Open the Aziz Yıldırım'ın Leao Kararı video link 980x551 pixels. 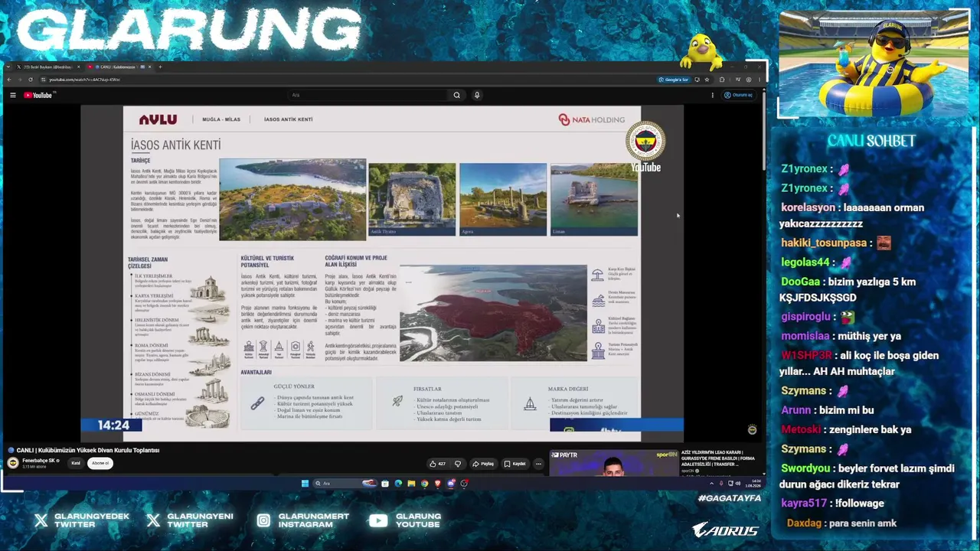(x=718, y=458)
